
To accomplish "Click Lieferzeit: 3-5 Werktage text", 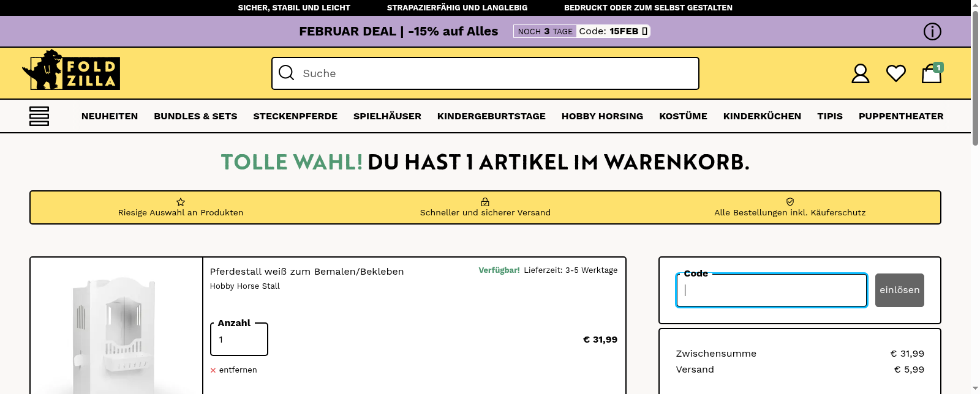I will click(571, 270).
